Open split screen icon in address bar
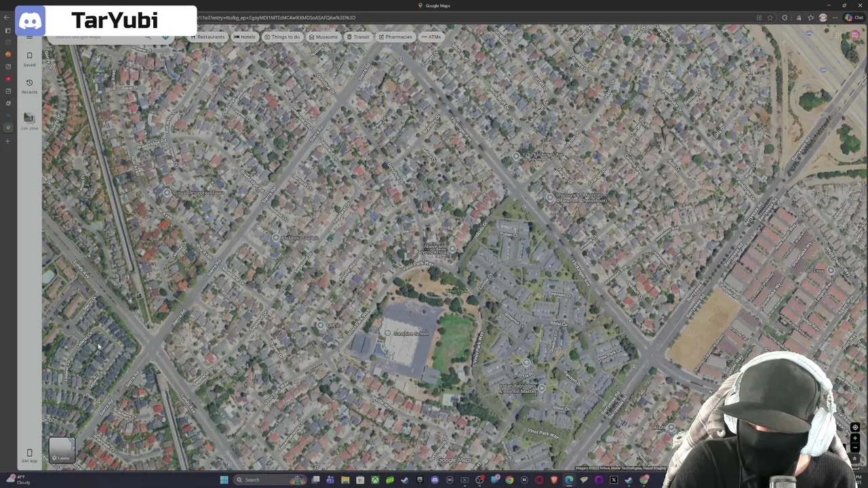The width and height of the screenshot is (868, 488). point(759,18)
